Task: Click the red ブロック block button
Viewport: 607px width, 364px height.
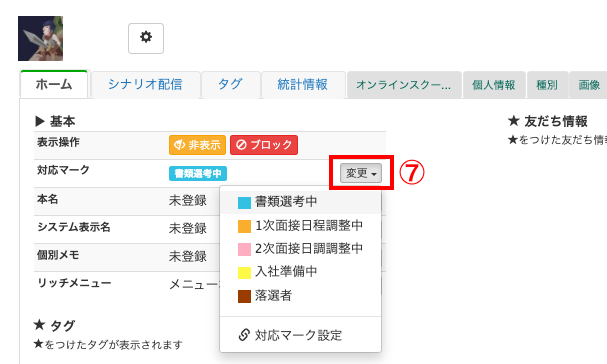Action: (x=264, y=145)
